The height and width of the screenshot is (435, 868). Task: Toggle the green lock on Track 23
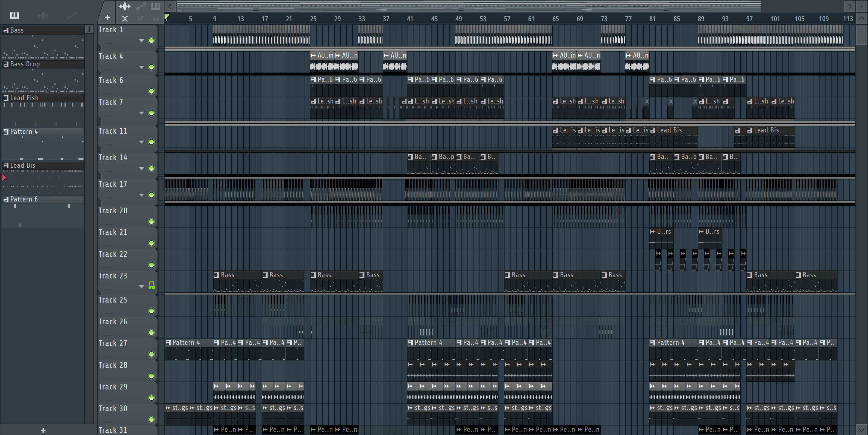[x=152, y=286]
